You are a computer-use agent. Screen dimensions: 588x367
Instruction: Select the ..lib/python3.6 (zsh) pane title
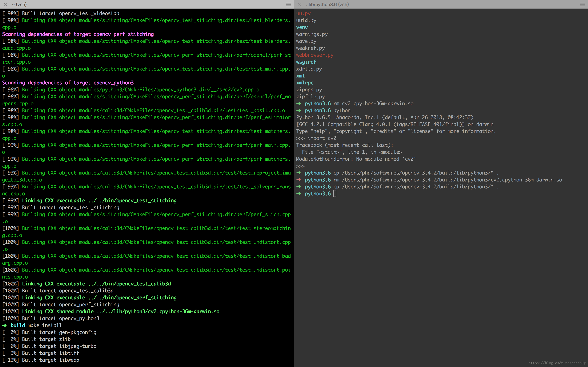327,4
